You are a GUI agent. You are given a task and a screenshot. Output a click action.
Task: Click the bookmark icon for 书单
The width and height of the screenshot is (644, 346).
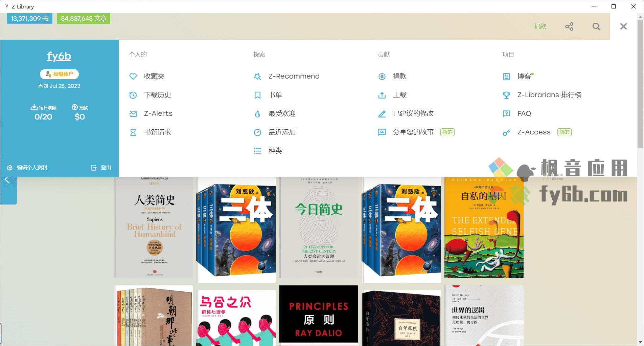257,95
